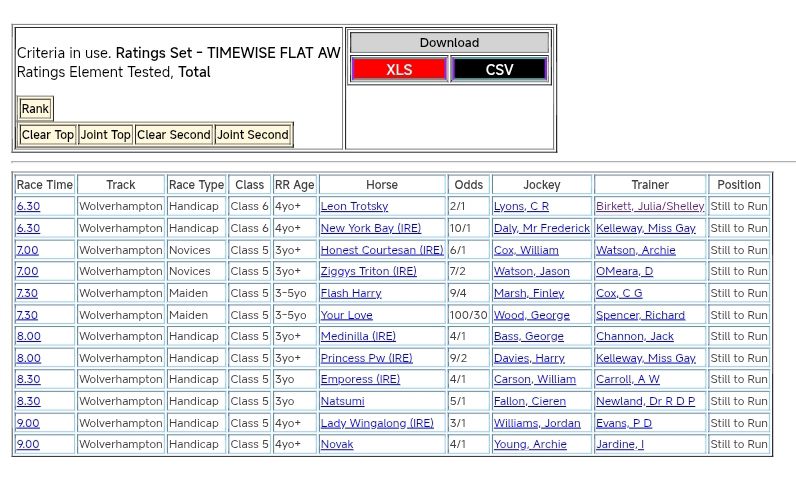This screenshot has width=796, height=485.
Task: Open trainer Spencer, Richard link
Action: point(640,315)
